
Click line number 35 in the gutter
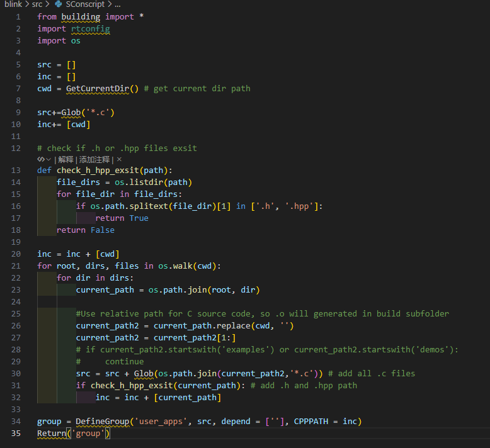pyautogui.click(x=16, y=433)
